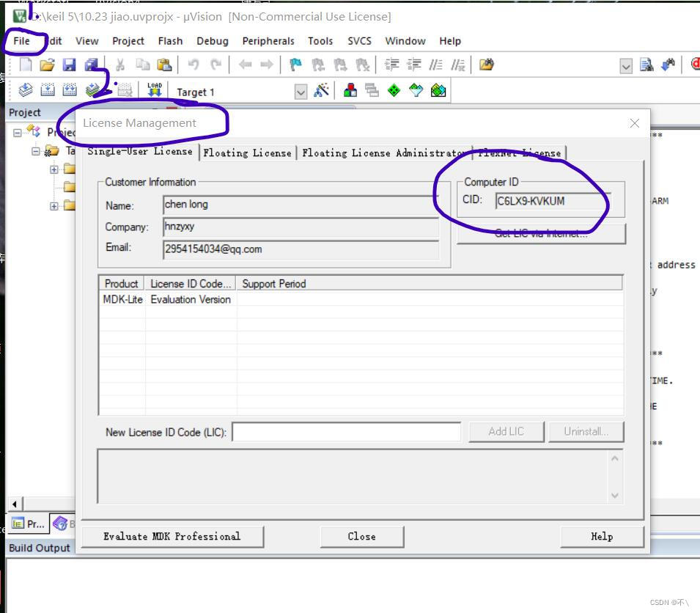This screenshot has height=613, width=700.
Task: Click the LOAD download to flash icon
Action: [155, 89]
